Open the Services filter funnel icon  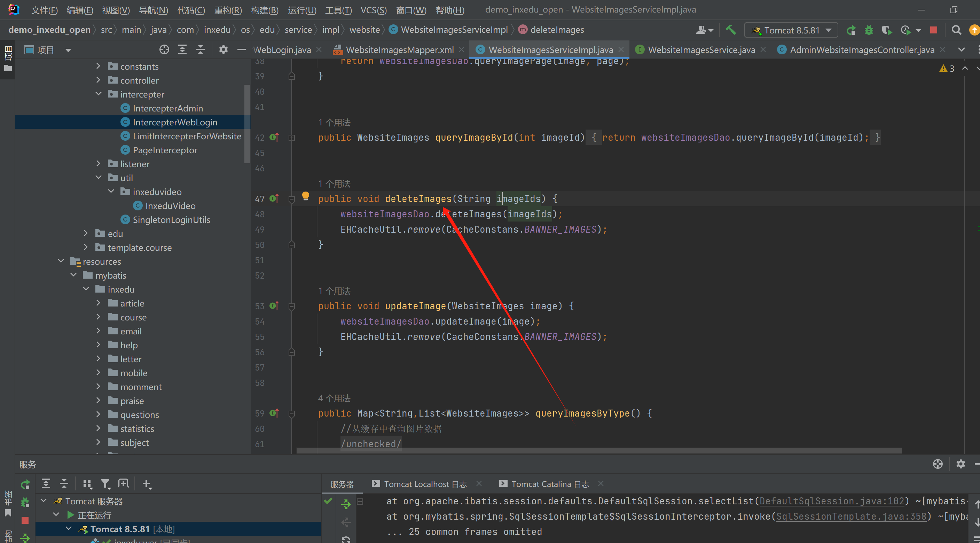(105, 484)
